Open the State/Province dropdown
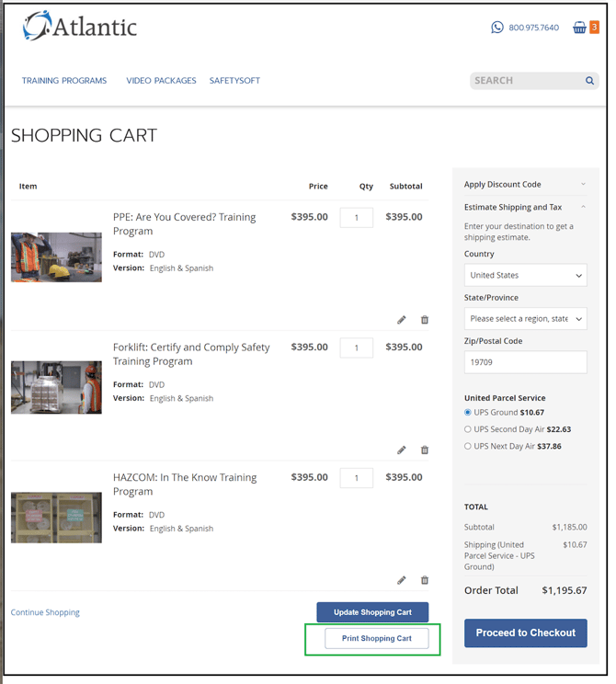Image resolution: width=616 pixels, height=684 pixels. tap(525, 319)
